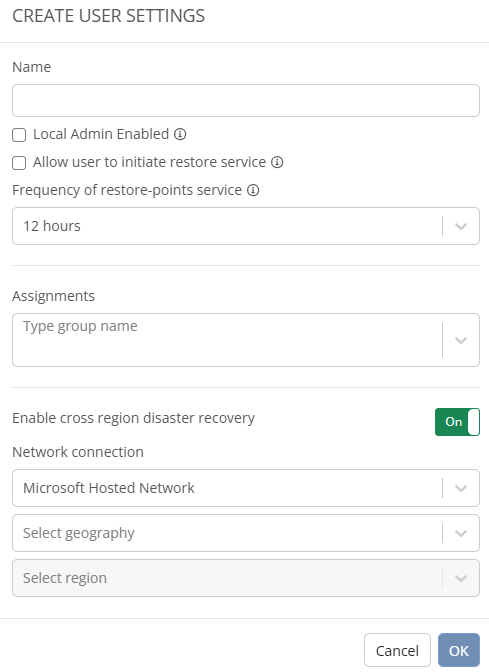Screen dimensions: 489x672
Task: Click chevron arrow of frequency dropdown
Action: 461,226
